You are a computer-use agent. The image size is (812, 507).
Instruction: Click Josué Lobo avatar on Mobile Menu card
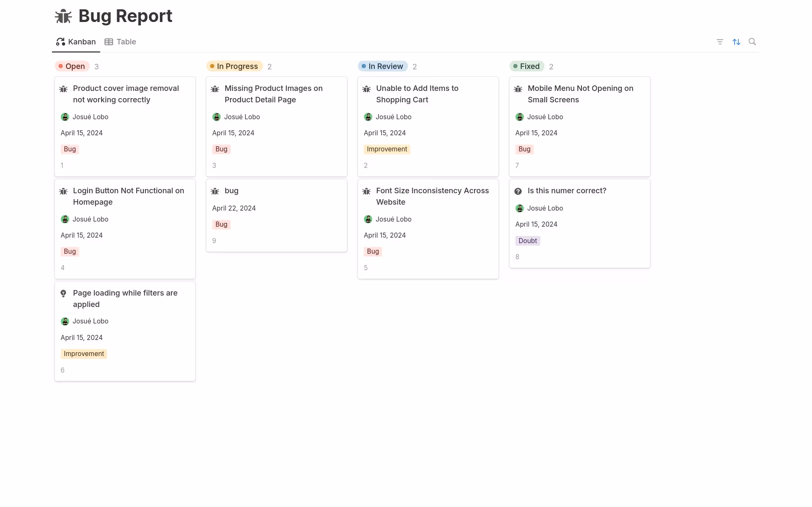point(520,117)
